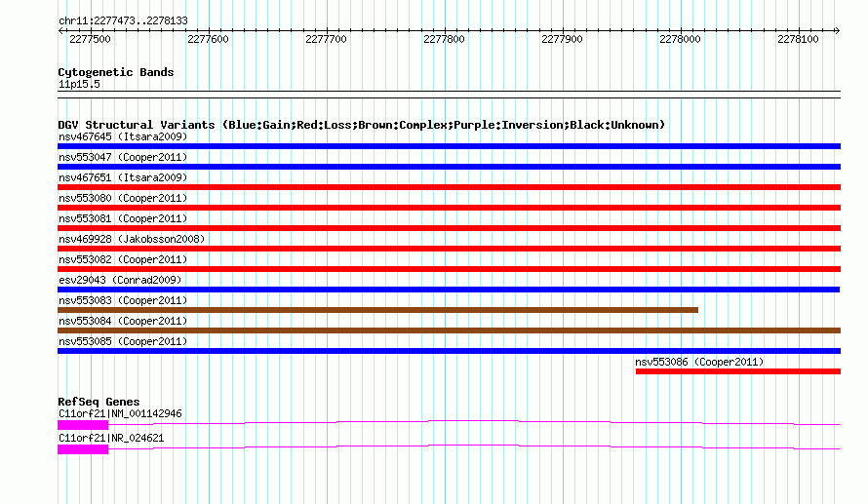Click the nsv553080 (Cooper2011) label
Viewport: 868px width, 504px height.
[x=123, y=198]
